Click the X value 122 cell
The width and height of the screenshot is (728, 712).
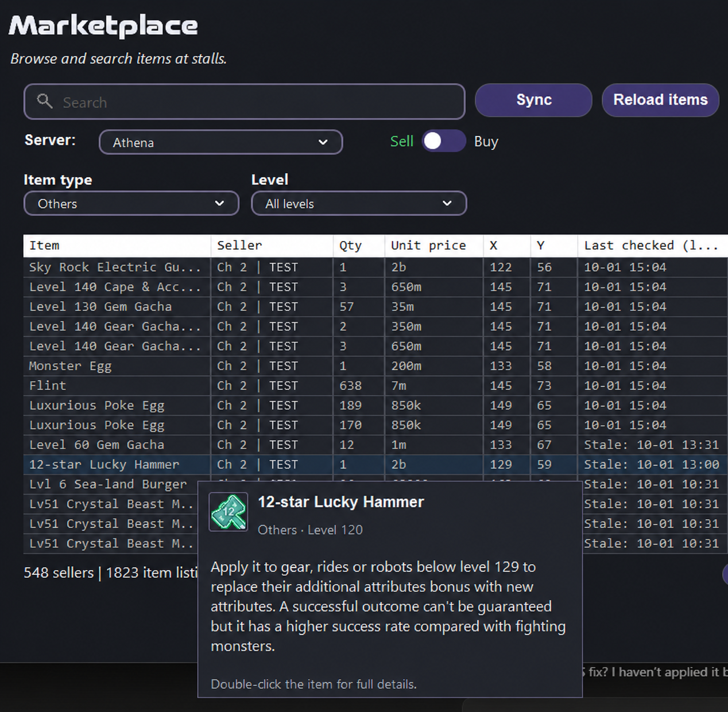(507, 267)
